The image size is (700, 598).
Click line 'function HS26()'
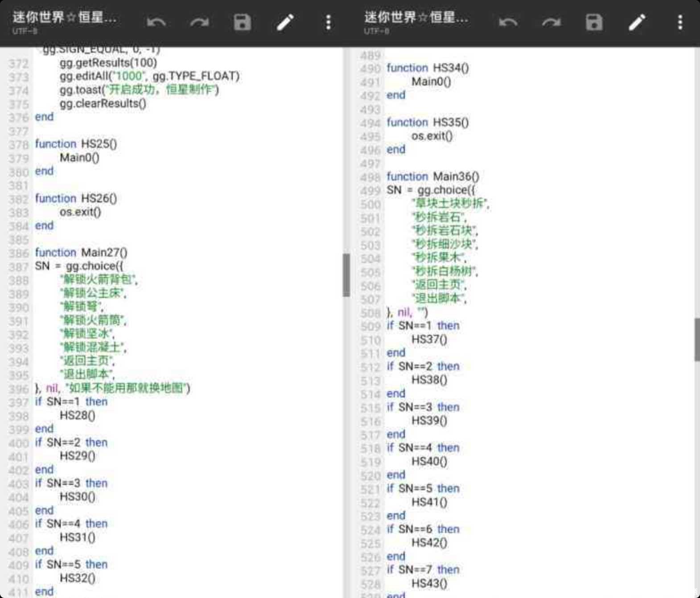coord(76,198)
